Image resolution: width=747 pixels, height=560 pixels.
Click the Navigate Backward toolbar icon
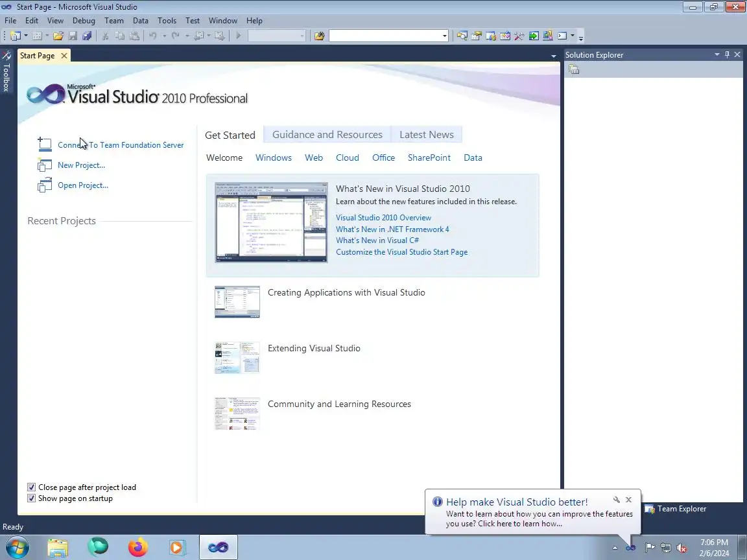[199, 36]
